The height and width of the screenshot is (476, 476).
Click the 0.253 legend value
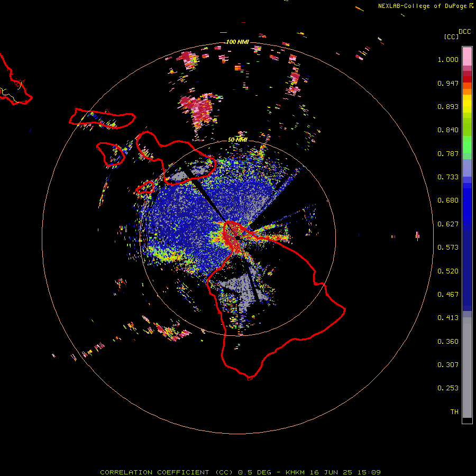[448, 388]
